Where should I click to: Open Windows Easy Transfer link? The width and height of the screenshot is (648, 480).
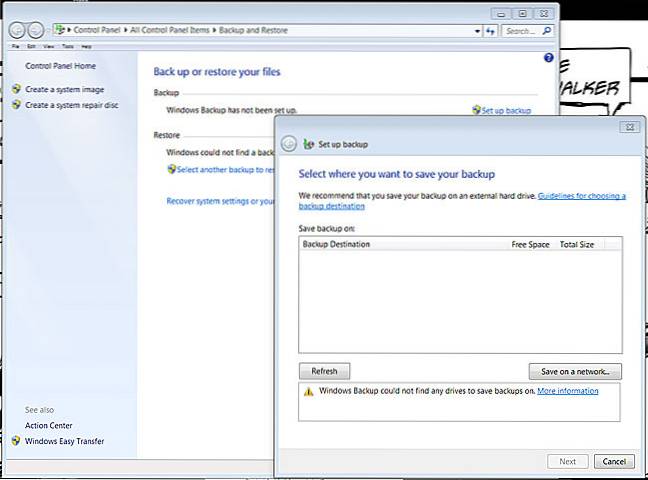tap(64, 441)
